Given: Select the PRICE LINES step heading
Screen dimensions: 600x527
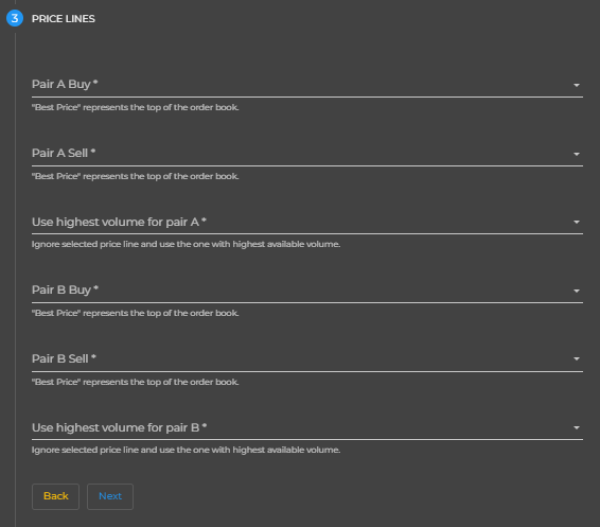Looking at the screenshot, I should (x=63, y=19).
